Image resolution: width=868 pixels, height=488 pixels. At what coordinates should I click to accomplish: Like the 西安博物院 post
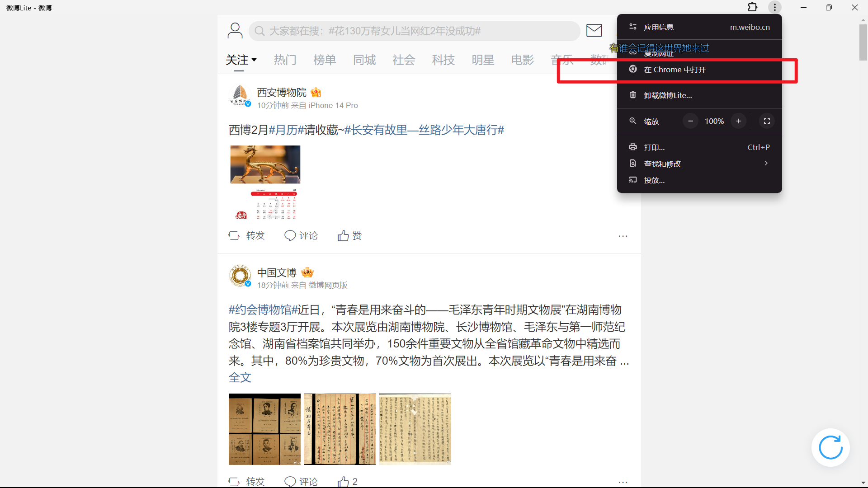(x=344, y=235)
